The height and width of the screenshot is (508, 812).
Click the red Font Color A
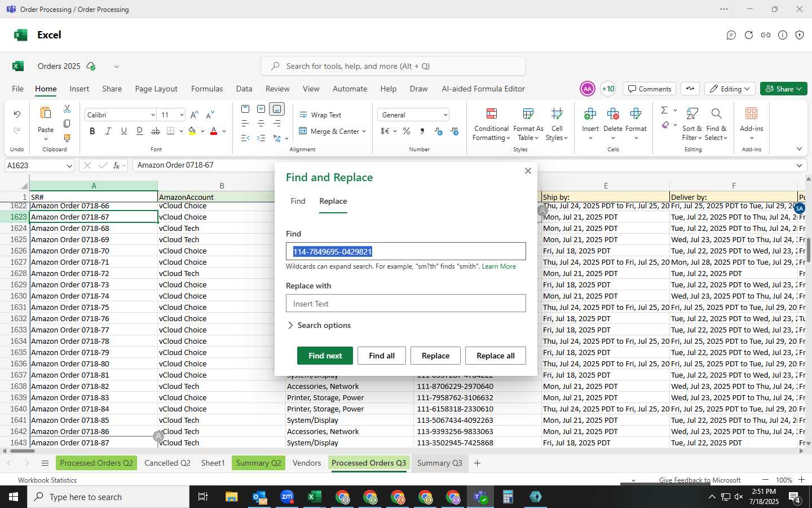click(x=214, y=131)
